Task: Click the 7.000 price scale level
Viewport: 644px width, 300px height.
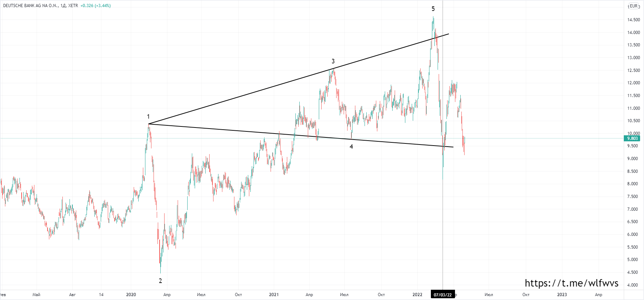Action: pos(633,209)
